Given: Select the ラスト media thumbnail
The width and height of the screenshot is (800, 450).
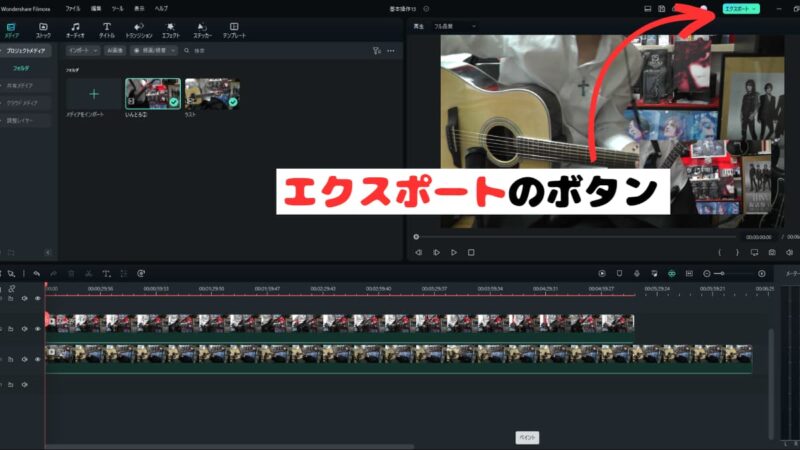Looking at the screenshot, I should point(212,94).
